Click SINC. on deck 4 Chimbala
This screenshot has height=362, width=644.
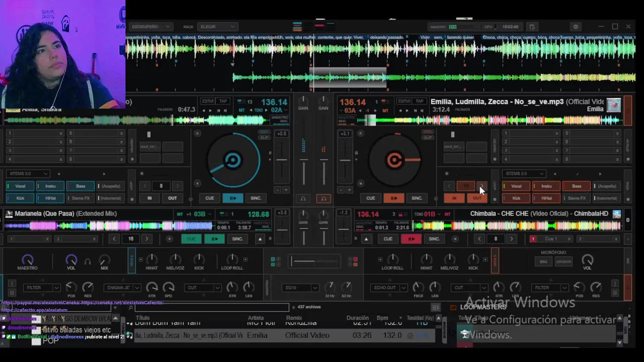point(434,239)
